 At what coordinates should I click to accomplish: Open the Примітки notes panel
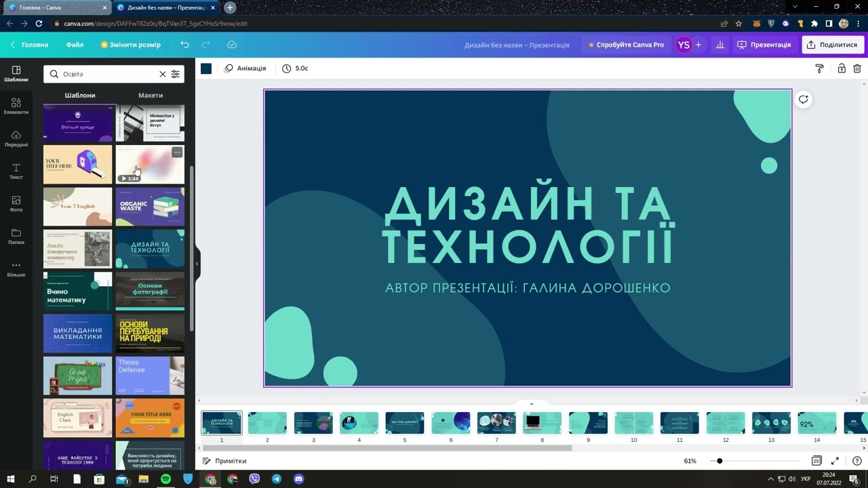click(x=224, y=461)
